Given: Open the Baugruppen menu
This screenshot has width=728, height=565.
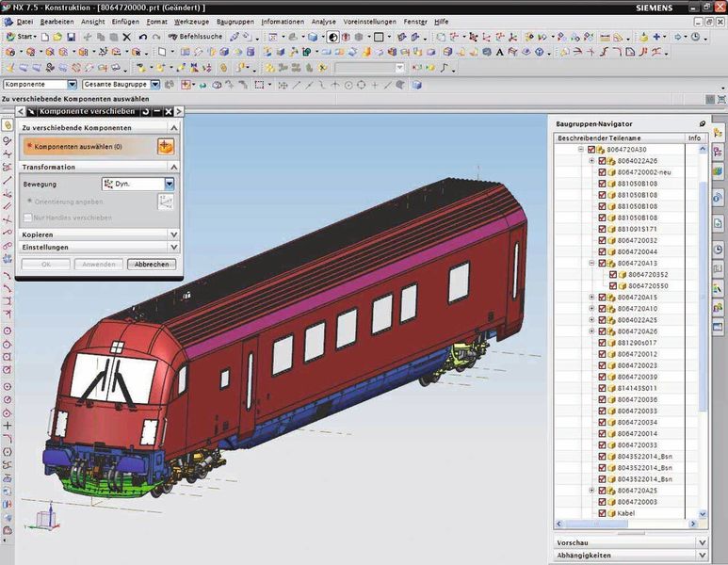Looking at the screenshot, I should [x=235, y=22].
